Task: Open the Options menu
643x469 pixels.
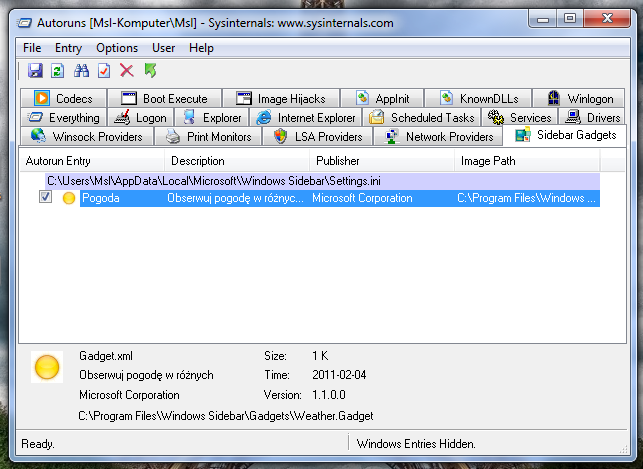Action: click(x=117, y=48)
